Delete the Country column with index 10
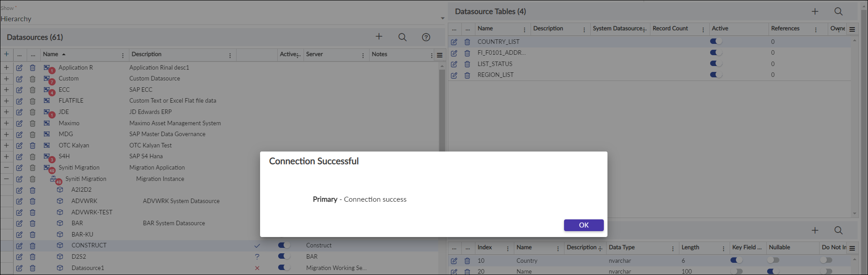The width and height of the screenshot is (868, 275). [x=467, y=261]
